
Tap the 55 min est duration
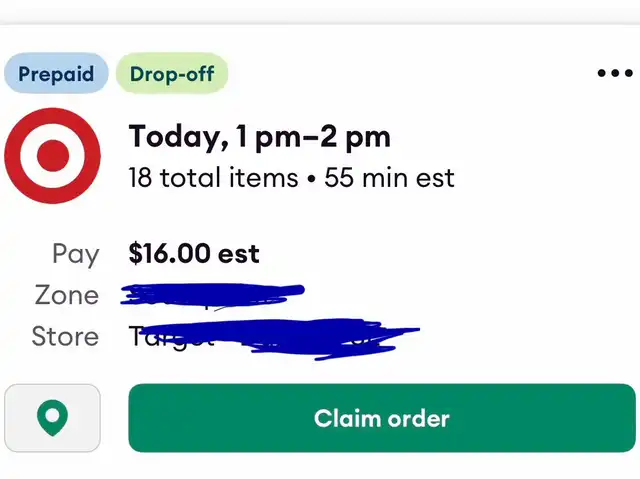coord(389,178)
